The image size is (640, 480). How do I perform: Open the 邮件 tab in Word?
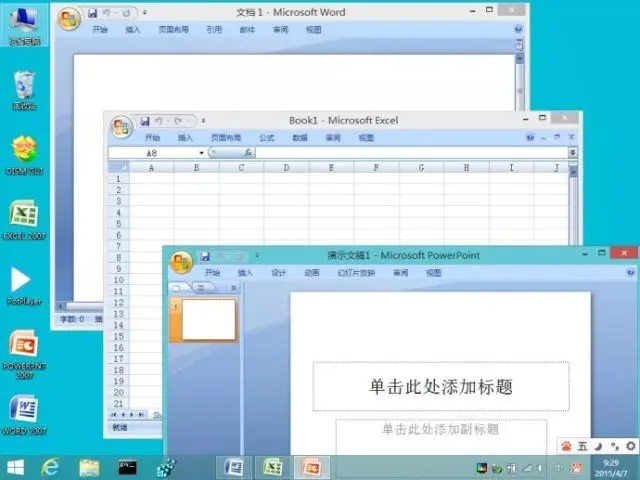[247, 29]
